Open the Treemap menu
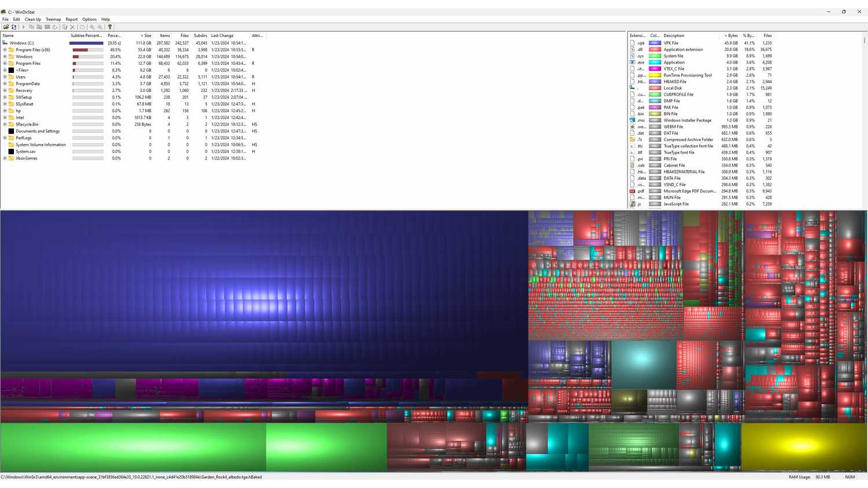868x488 pixels. 53,19
